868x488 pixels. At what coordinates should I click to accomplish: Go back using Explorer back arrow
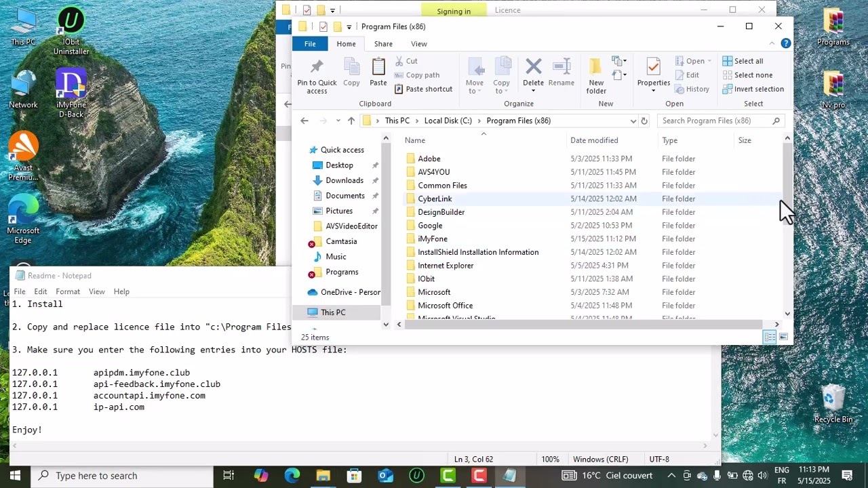pos(304,121)
